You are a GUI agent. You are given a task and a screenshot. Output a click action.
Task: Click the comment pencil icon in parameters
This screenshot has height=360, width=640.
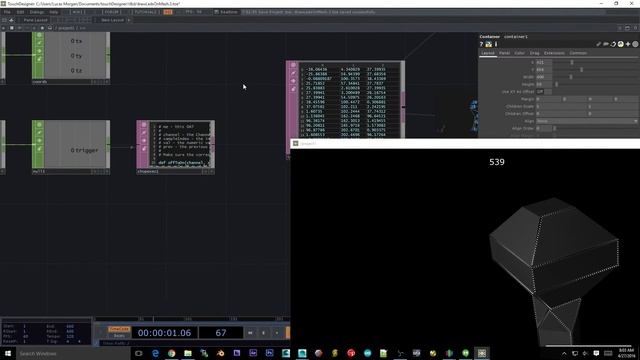(x=598, y=44)
